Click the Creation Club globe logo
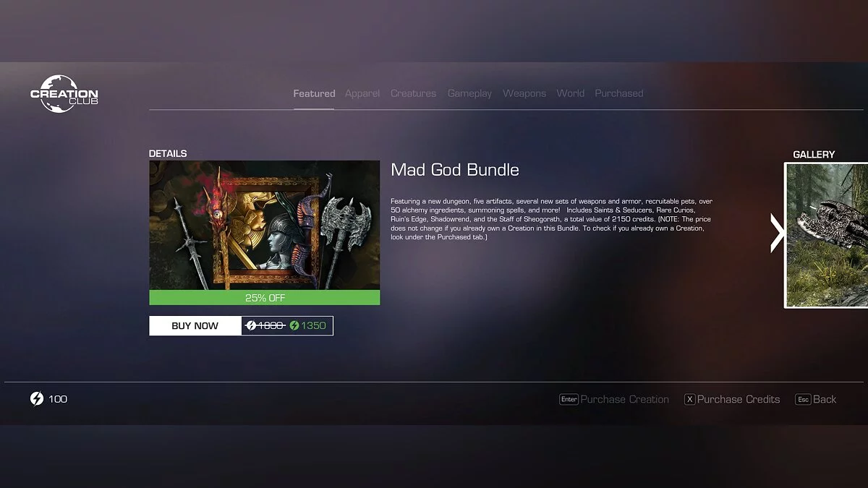This screenshot has width=868, height=488. [x=64, y=93]
